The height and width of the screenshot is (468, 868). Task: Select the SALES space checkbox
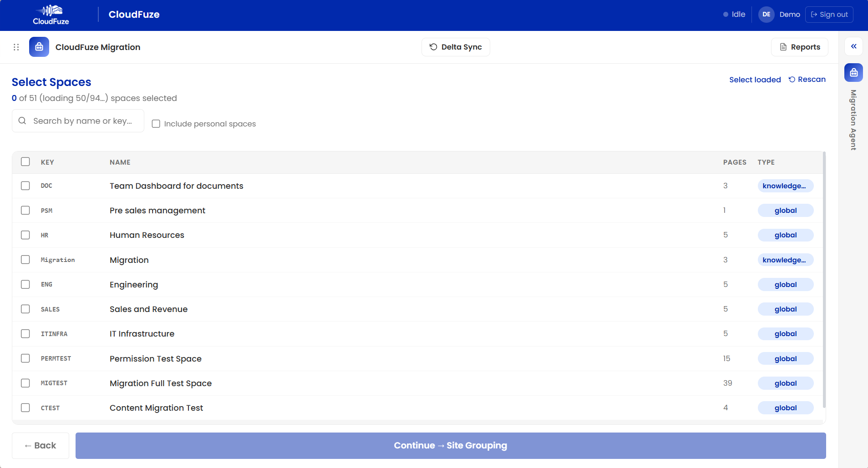tap(25, 309)
